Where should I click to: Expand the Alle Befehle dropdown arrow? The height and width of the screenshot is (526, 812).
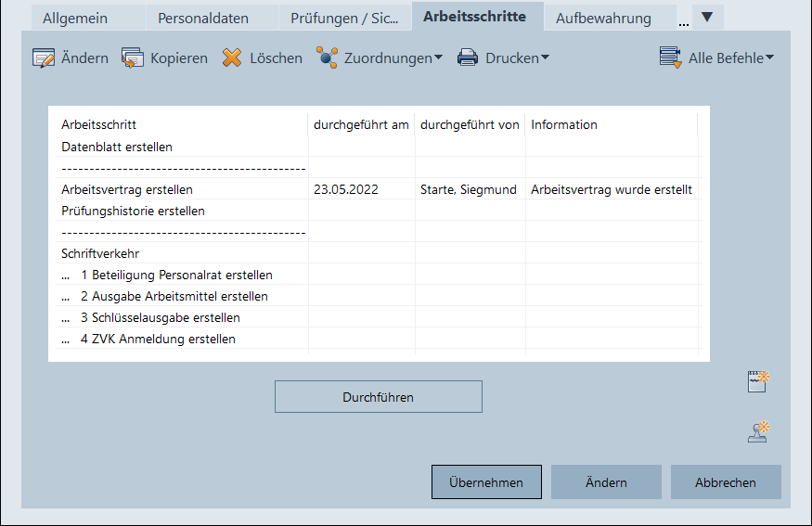(769, 58)
